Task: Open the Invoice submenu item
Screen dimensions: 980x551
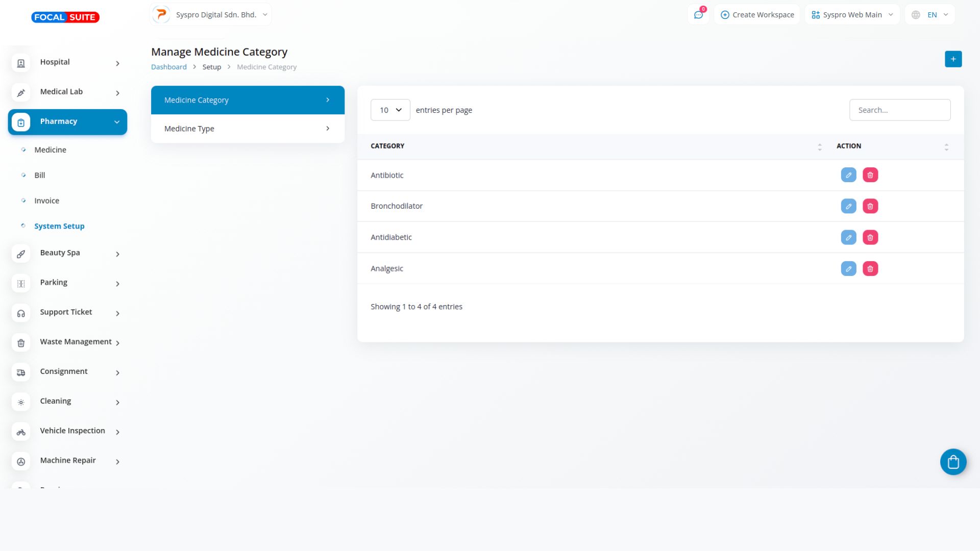Action: 46,201
